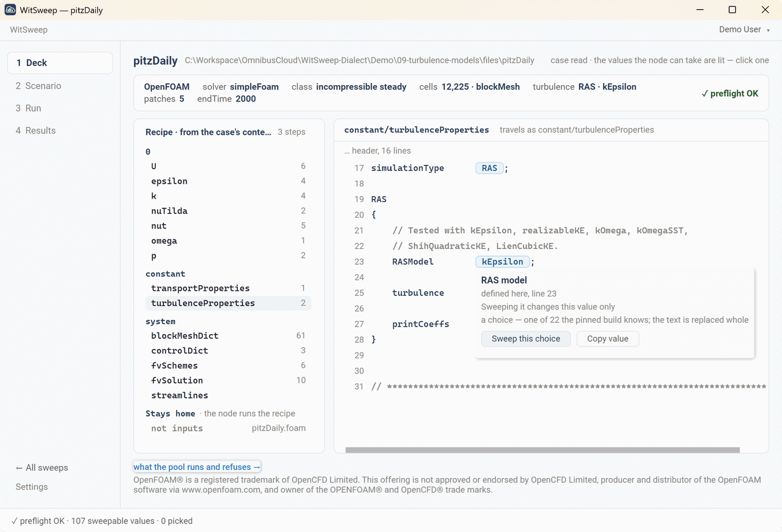782x532 pixels.
Task: Open Settings in sidebar
Action: pyautogui.click(x=32, y=487)
